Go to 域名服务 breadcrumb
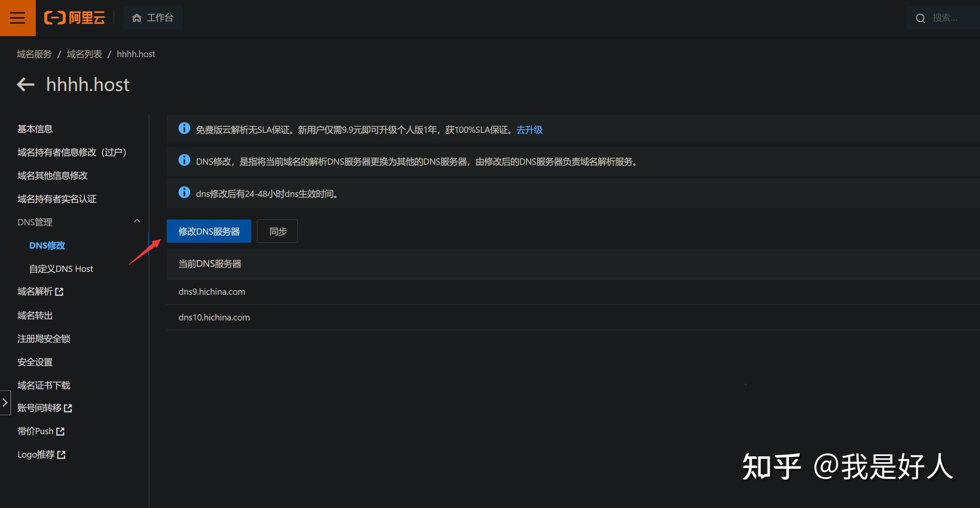The height and width of the screenshot is (508, 980). [34, 54]
